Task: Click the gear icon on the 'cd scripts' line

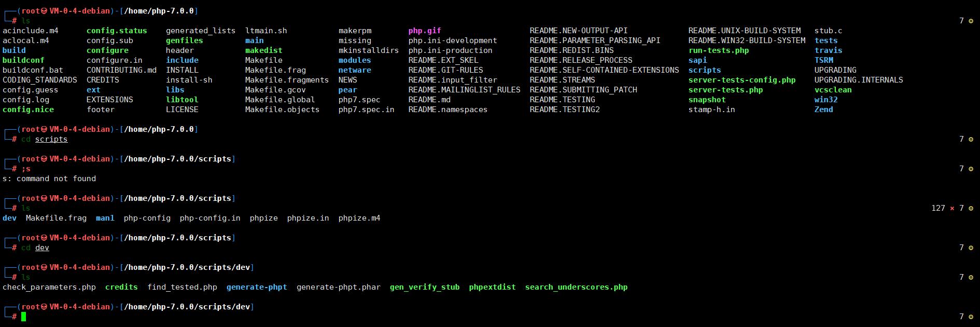Action: click(x=971, y=139)
